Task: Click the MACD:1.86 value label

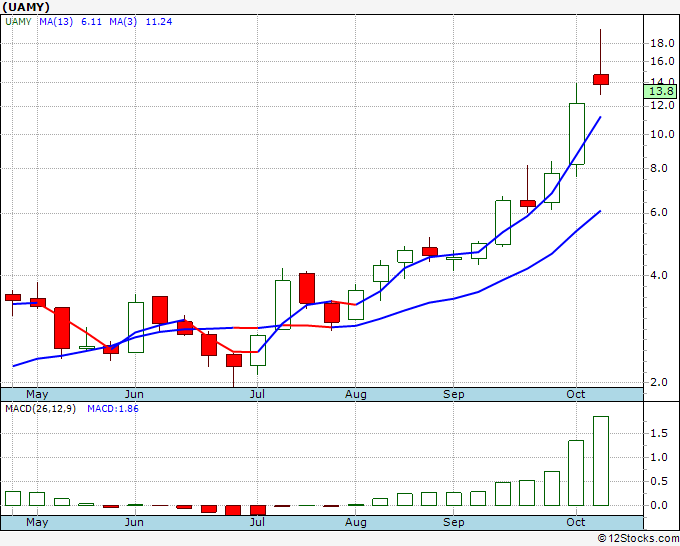Action: click(x=113, y=409)
